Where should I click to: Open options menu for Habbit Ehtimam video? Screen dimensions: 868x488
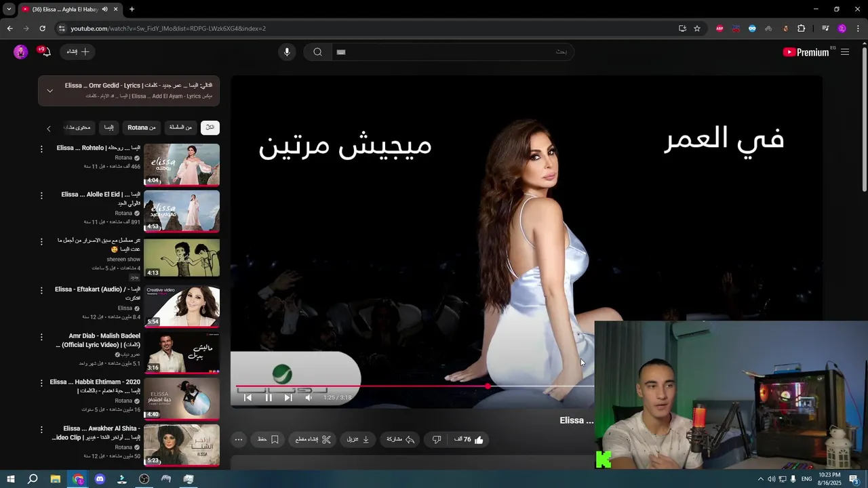click(x=41, y=383)
